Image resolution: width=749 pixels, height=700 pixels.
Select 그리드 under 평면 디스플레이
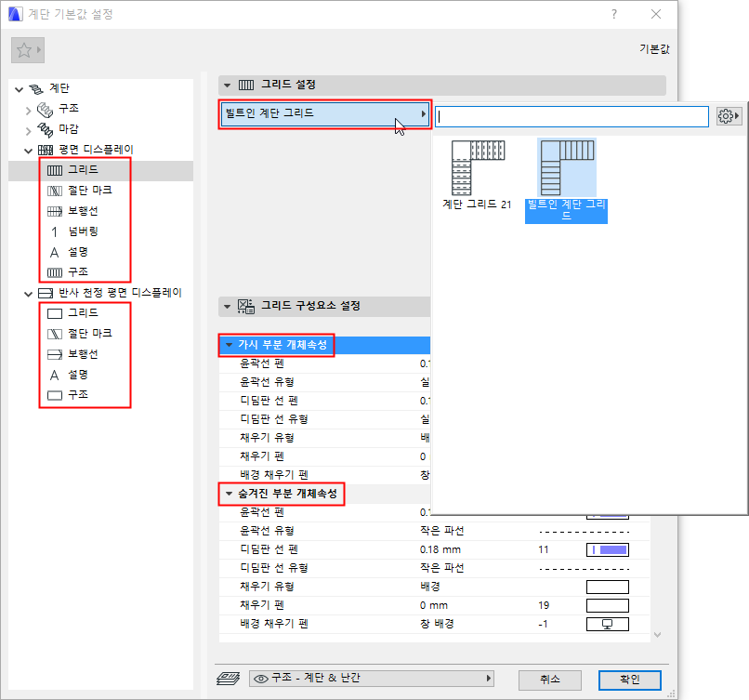click(83, 170)
